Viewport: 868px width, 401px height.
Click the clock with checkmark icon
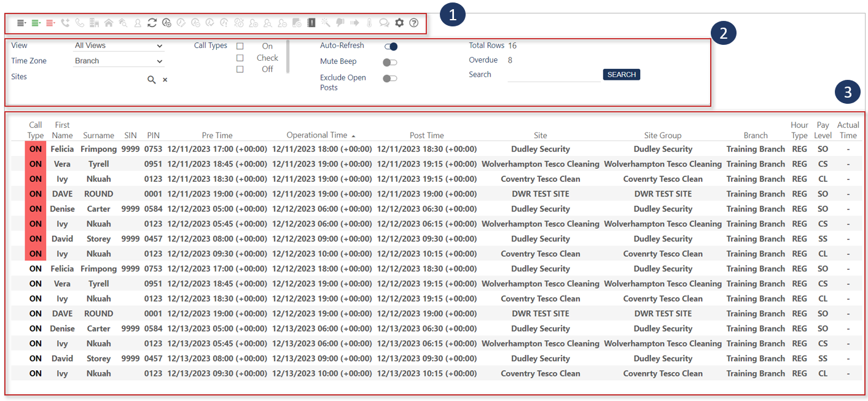coord(210,23)
